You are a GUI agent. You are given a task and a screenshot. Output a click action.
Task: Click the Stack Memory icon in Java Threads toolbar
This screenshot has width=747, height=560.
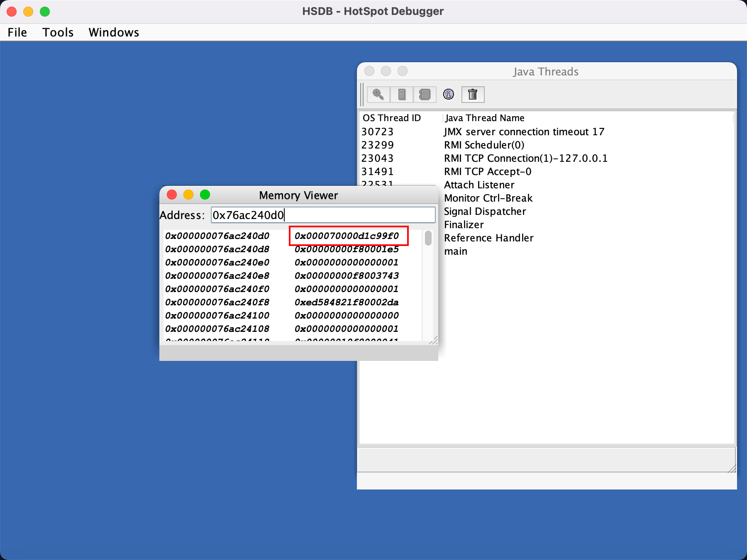(401, 95)
